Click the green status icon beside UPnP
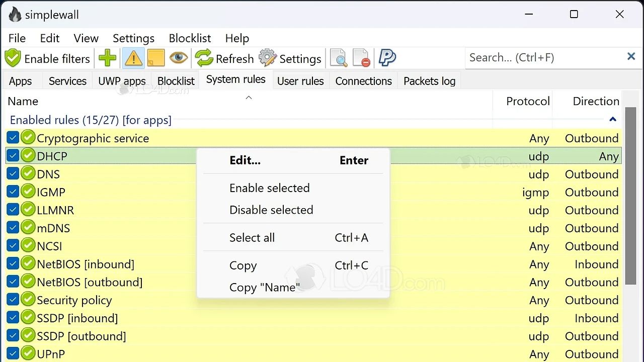644x362 pixels. 28,354
